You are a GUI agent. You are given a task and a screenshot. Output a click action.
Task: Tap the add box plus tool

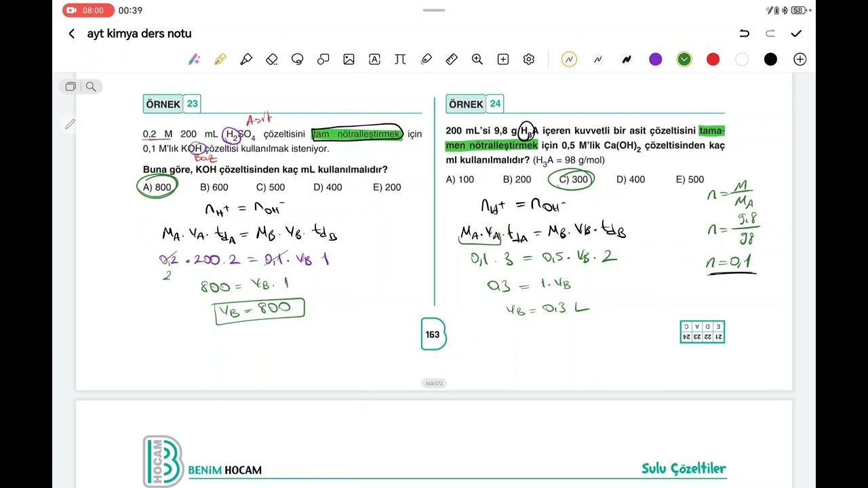pos(503,60)
